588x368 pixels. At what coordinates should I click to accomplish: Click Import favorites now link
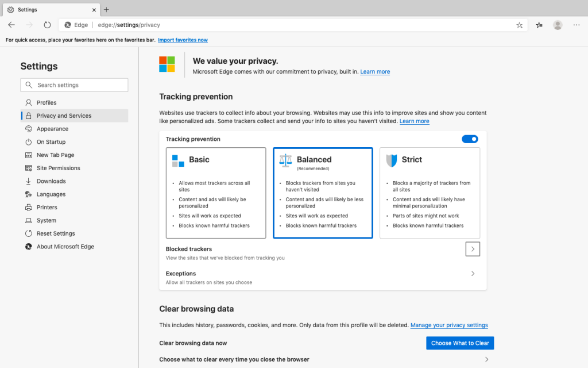(x=183, y=40)
